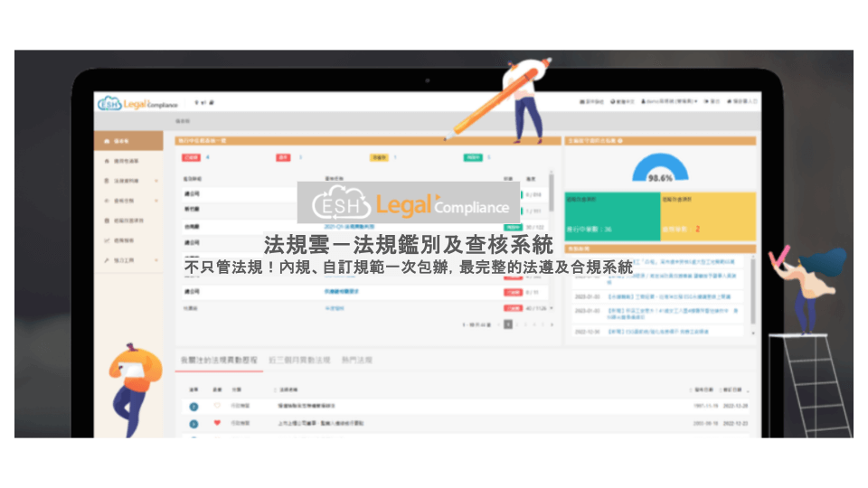Viewport: 868px width, 488px height.
Task: Expand the third sidebar item's submenu arrow
Action: [156, 181]
